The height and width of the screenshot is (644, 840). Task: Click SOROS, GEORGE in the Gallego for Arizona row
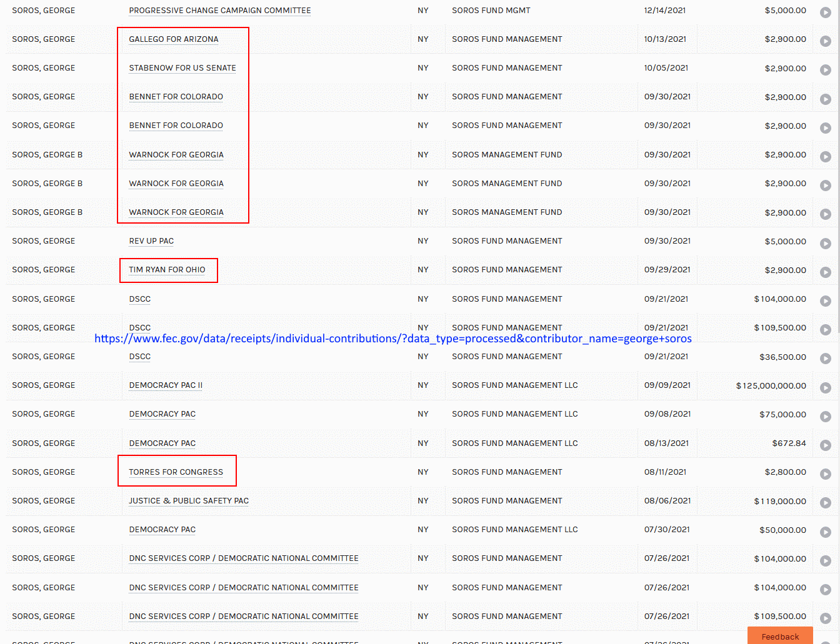coord(44,39)
